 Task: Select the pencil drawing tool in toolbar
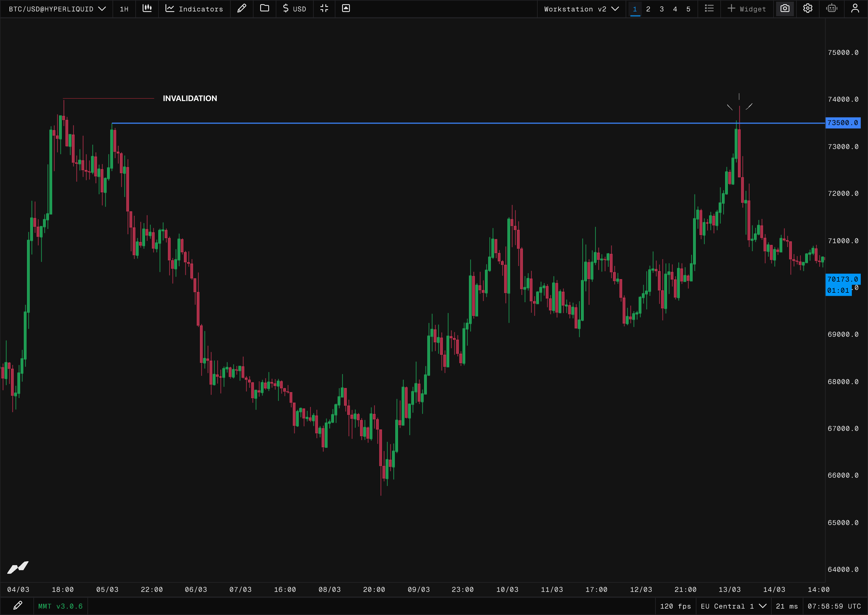[x=242, y=8]
